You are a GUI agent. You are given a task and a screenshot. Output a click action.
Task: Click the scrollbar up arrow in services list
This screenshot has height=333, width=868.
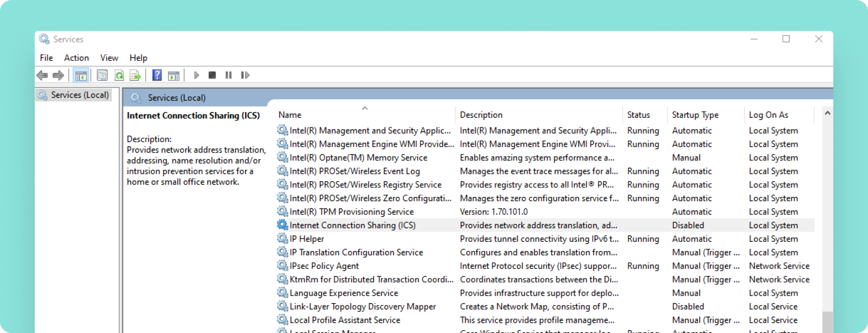pyautogui.click(x=827, y=113)
